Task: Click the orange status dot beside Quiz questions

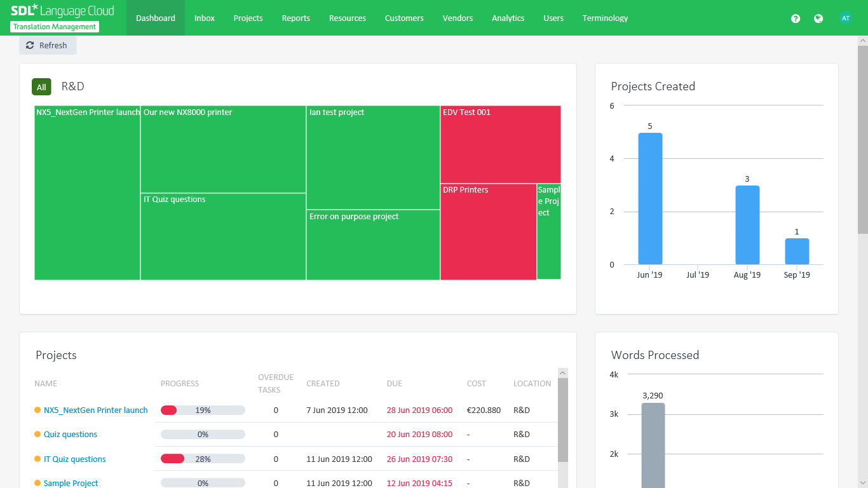Action: click(37, 435)
